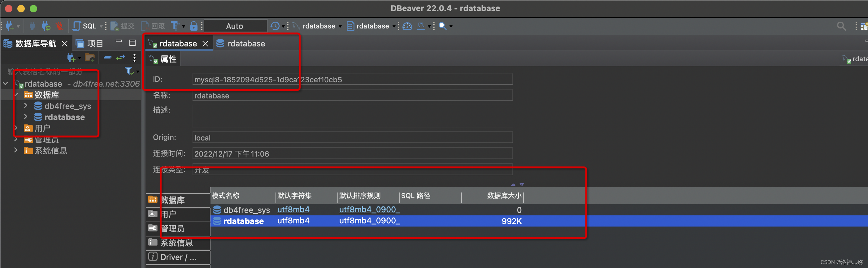This screenshot has height=268, width=868.
Task: Click the transaction log history clock icon
Action: click(275, 26)
